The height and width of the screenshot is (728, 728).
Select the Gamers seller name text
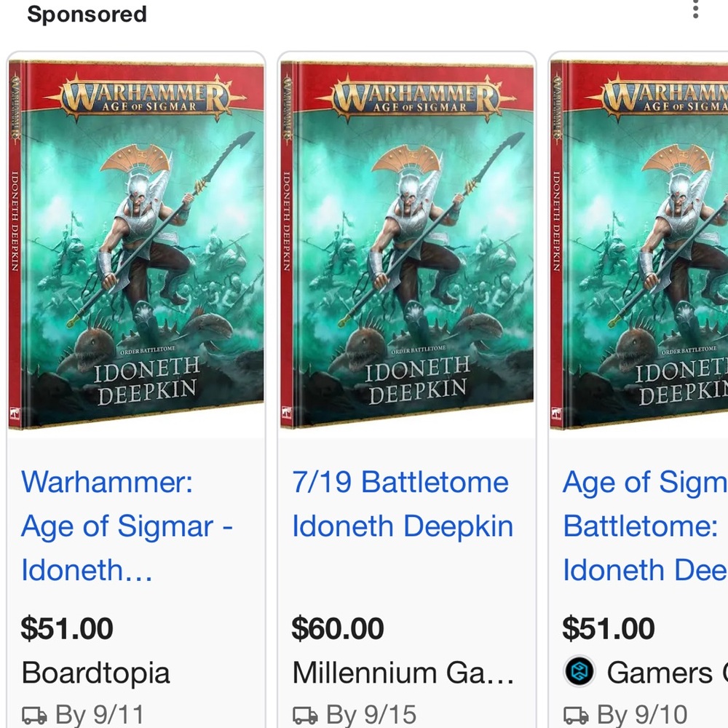click(660, 673)
